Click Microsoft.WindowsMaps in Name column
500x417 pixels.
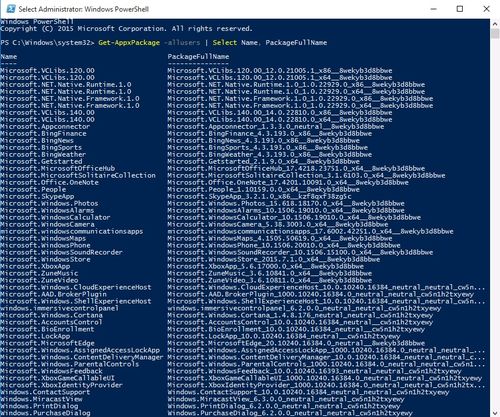click(x=43, y=239)
